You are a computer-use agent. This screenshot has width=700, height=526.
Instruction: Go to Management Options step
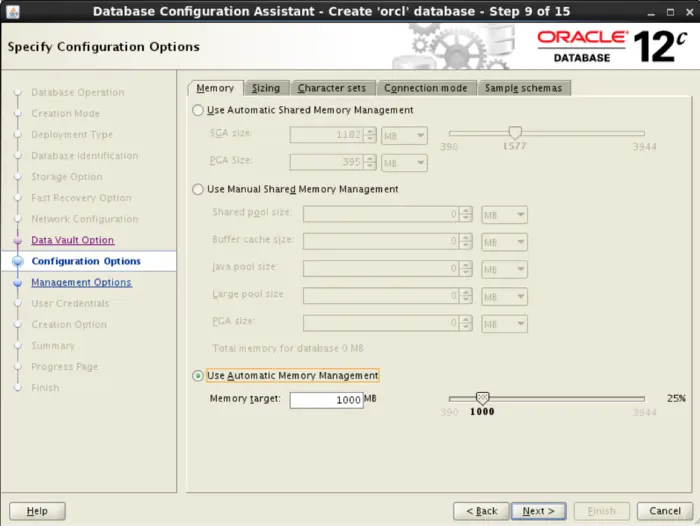pos(81,283)
